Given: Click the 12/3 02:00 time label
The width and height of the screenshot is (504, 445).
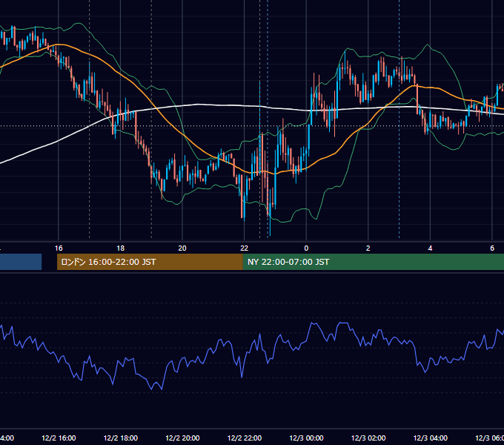Looking at the screenshot, I should point(368,438).
